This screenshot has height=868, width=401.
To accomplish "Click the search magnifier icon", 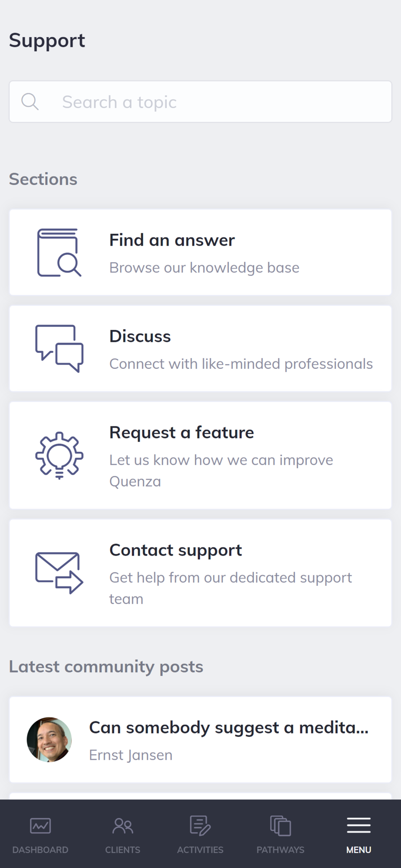I will [x=30, y=102].
